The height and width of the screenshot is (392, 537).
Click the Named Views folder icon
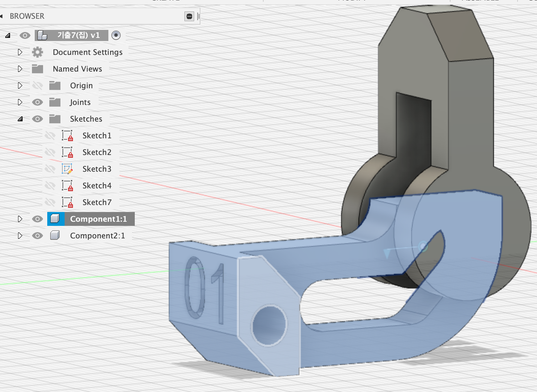(38, 69)
